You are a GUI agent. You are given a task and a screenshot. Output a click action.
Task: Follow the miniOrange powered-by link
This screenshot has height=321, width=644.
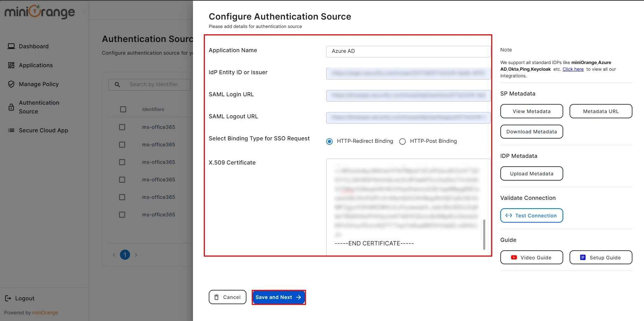(x=45, y=313)
